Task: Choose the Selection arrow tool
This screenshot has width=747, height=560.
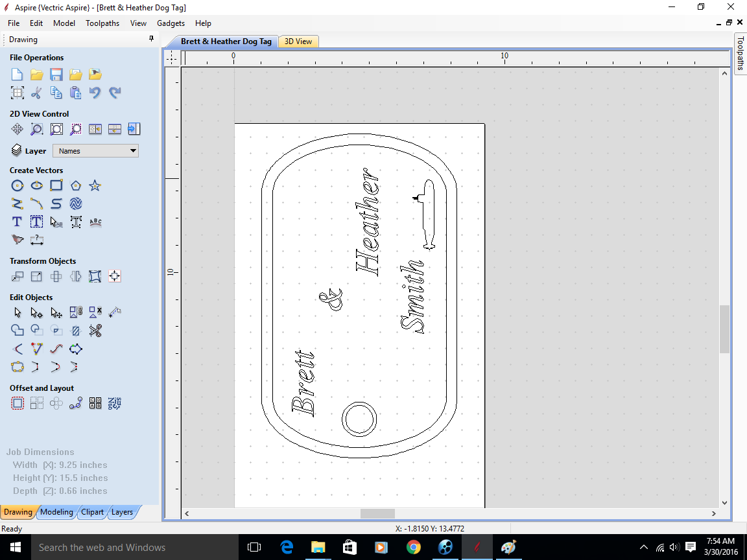Action: [17, 312]
